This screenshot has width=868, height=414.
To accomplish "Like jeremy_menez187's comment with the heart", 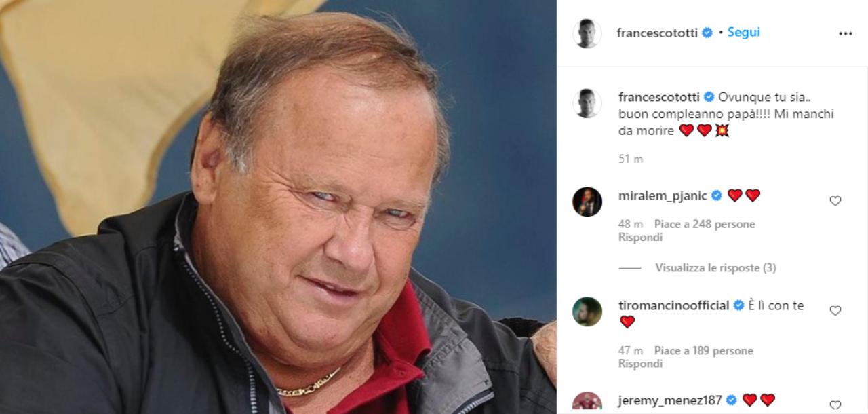I will 835,406.
